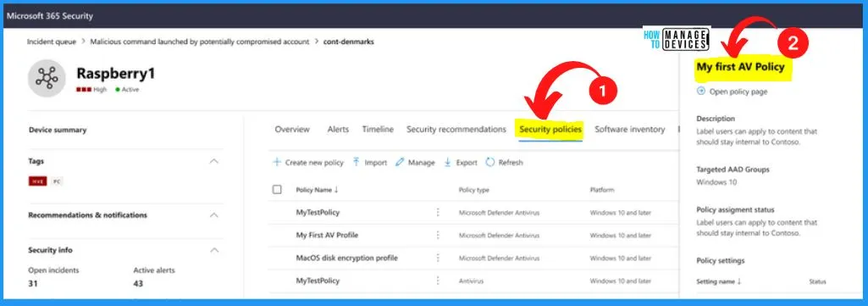Click the Import arrow icon
The height and width of the screenshot is (306, 868).
pos(356,163)
